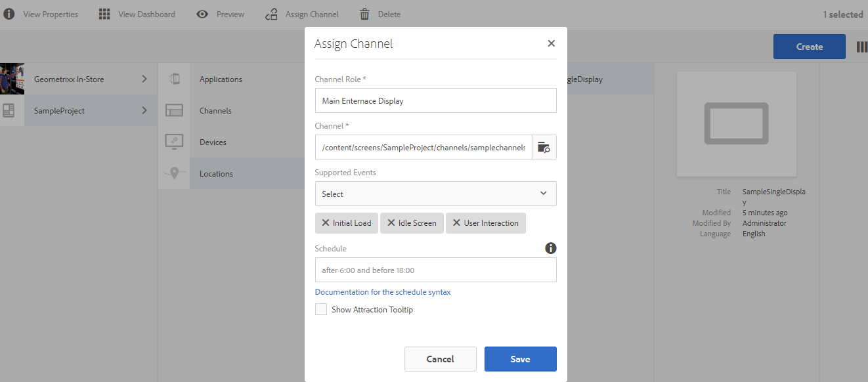Remove the User Interaction event tag
The image size is (868, 382).
456,223
